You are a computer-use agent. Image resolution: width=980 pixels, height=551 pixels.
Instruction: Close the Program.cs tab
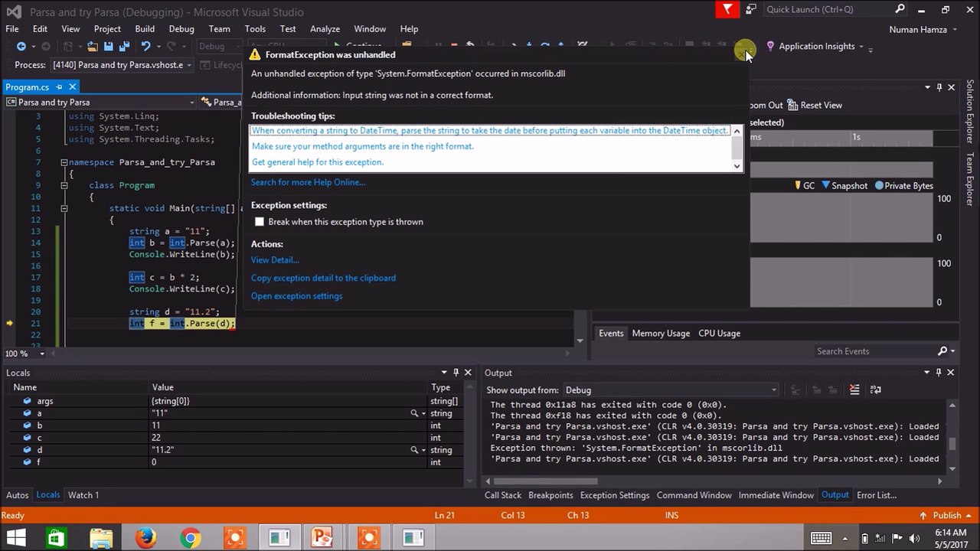(x=73, y=87)
